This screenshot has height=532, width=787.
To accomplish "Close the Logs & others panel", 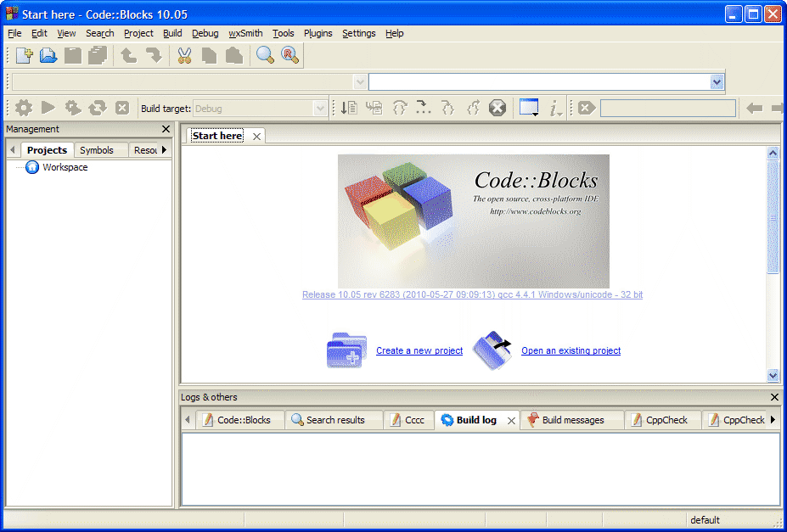I will coord(773,397).
